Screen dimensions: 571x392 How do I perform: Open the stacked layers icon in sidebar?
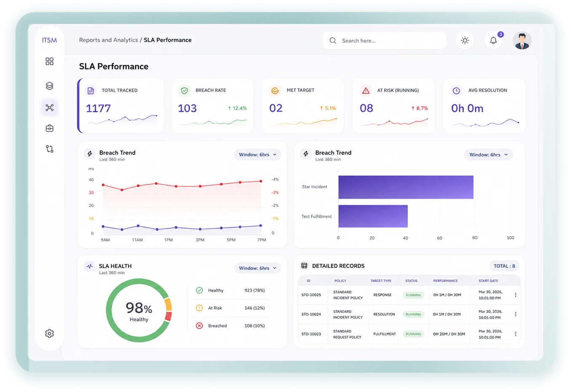[x=49, y=86]
